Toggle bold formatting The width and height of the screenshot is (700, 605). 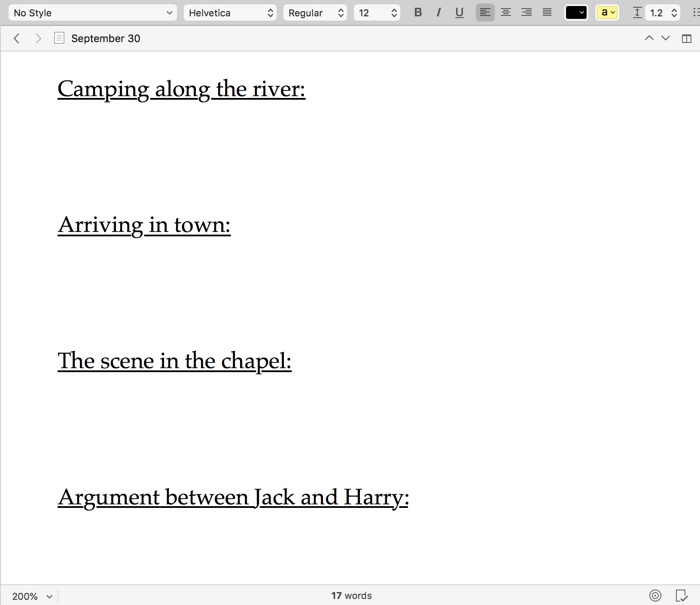pos(417,12)
